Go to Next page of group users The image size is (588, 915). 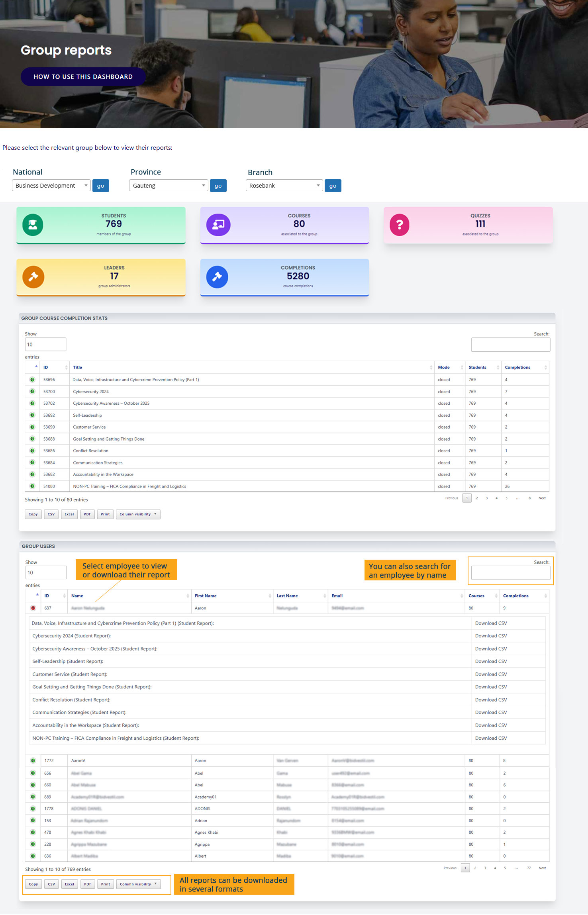pyautogui.click(x=542, y=868)
